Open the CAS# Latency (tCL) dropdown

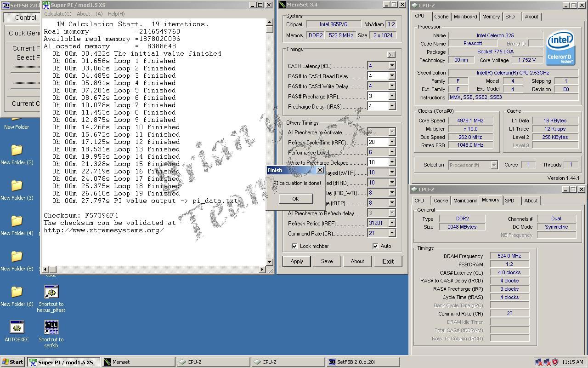(x=392, y=66)
